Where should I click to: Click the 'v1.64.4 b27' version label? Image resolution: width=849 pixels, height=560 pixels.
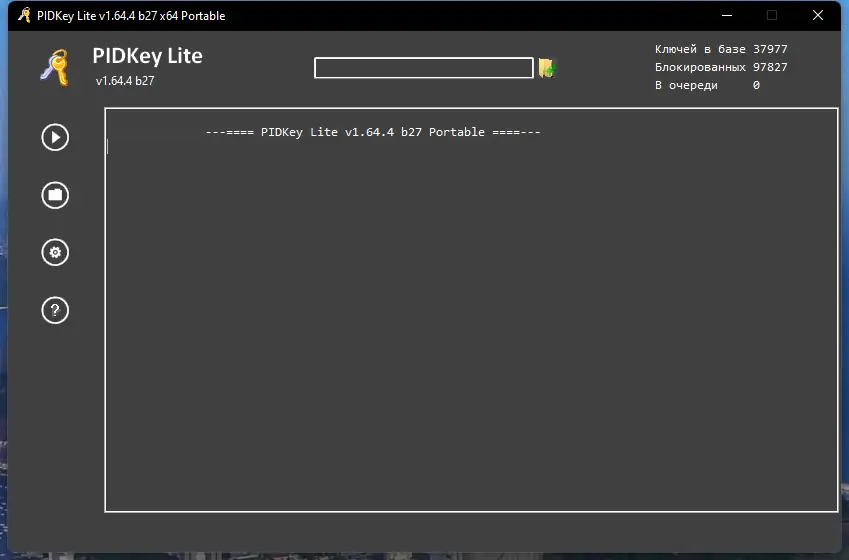pyautogui.click(x=125, y=81)
